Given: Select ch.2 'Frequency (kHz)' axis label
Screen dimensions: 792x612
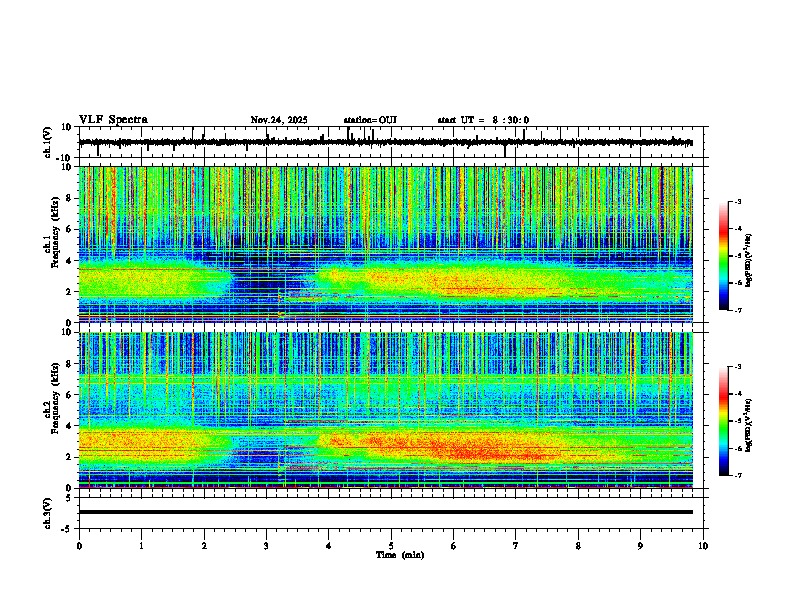Looking at the screenshot, I should point(55,398).
